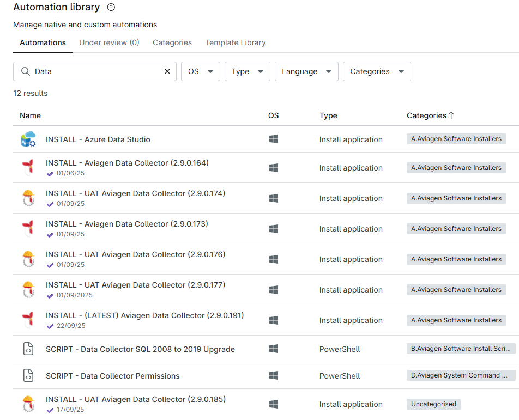The height and width of the screenshot is (420, 519).
Task: Switch to the Under review tab
Action: pos(109,42)
